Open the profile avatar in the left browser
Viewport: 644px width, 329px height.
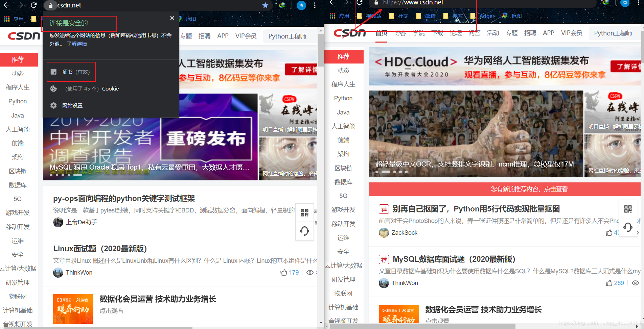coord(301,5)
